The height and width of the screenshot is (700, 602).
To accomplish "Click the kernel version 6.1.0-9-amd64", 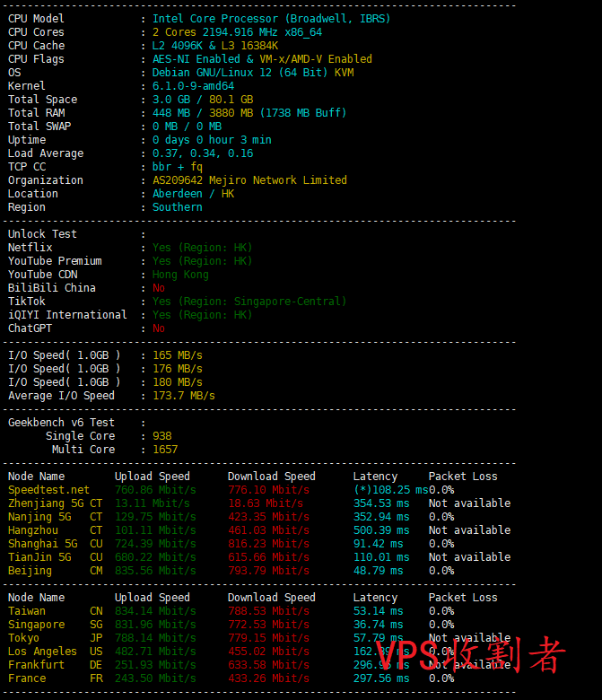I will point(193,86).
